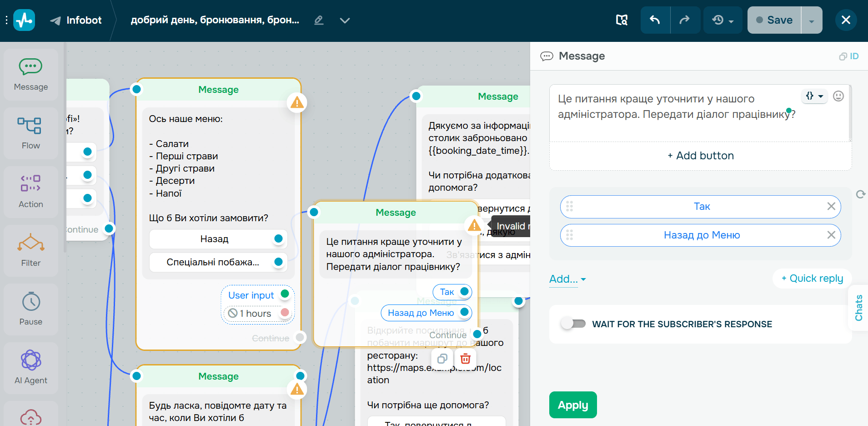Expand the flow name dropdown chevron
Viewport: 868px width, 426px height.
(x=345, y=20)
